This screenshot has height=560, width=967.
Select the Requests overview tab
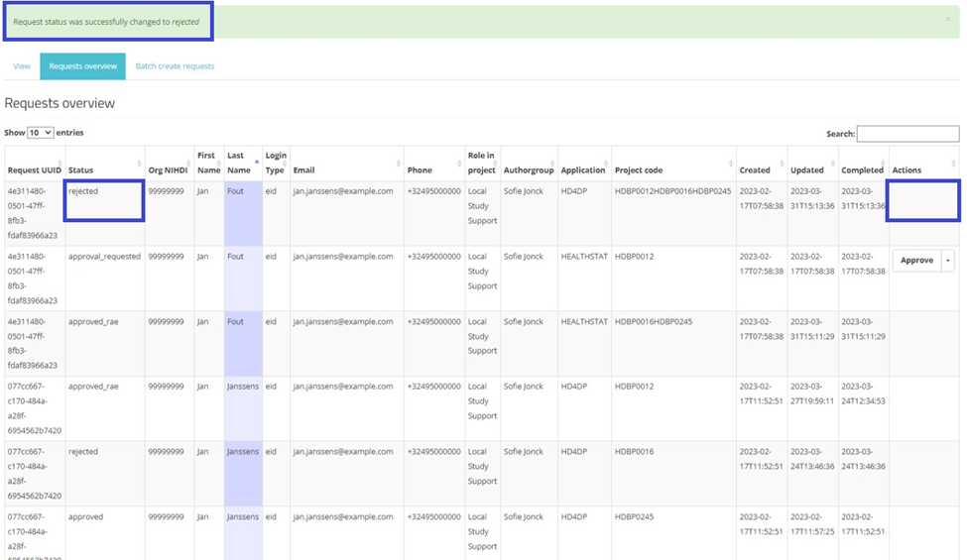coord(82,66)
